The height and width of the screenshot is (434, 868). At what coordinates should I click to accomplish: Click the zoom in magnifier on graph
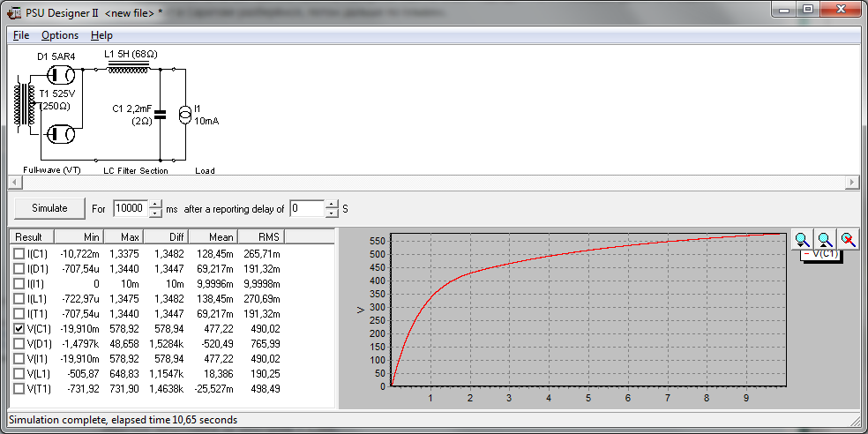click(801, 239)
